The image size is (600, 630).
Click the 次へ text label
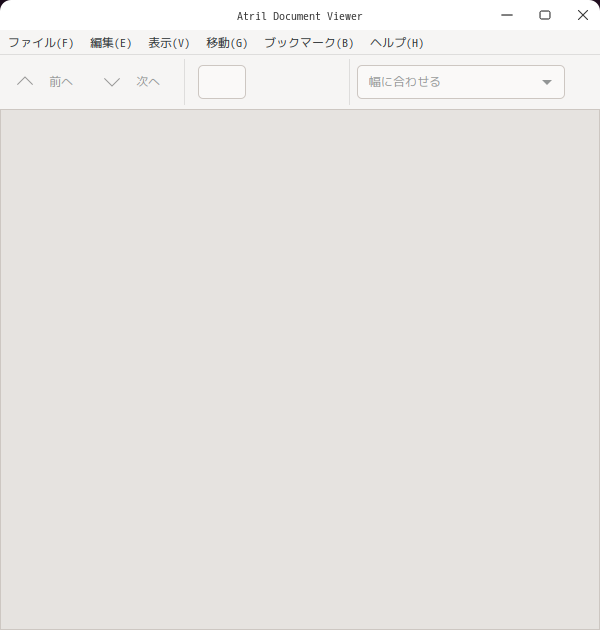(x=148, y=82)
